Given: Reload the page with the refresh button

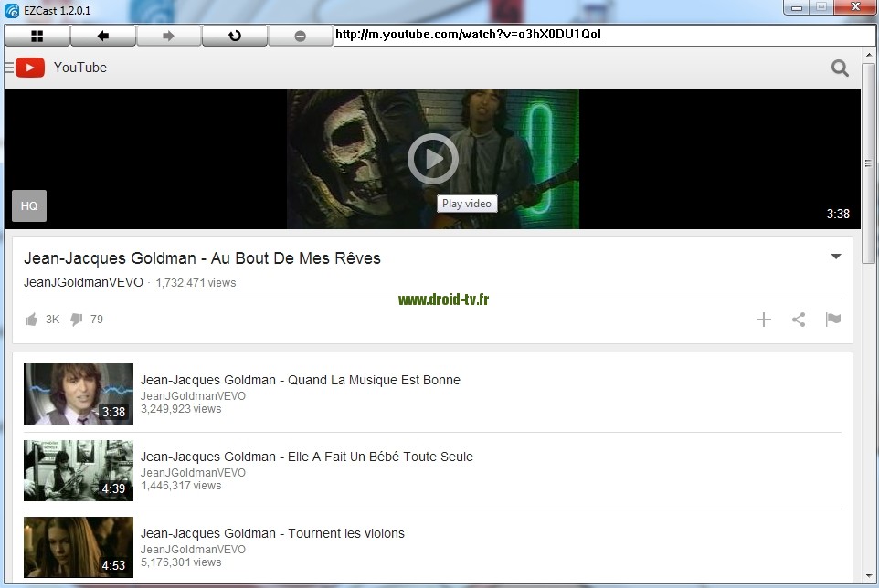Looking at the screenshot, I should click(x=235, y=36).
